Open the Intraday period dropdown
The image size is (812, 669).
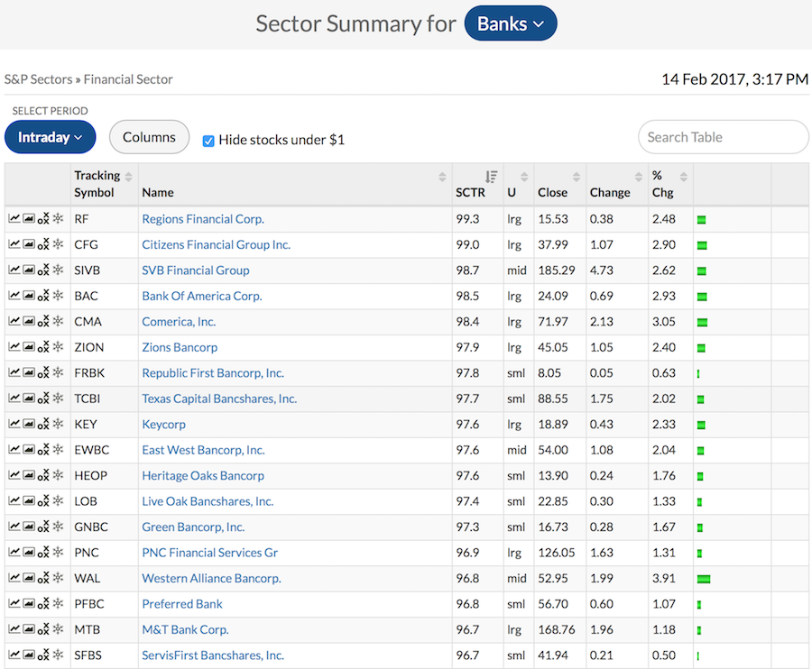click(51, 137)
